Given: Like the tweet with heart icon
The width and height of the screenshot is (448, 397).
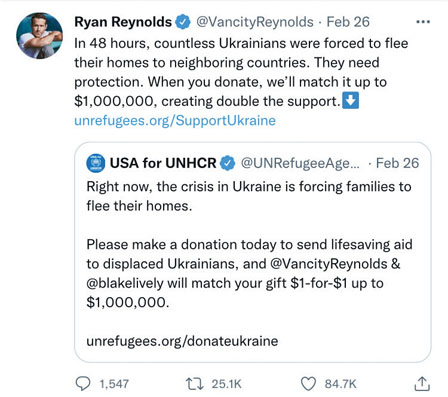Looking at the screenshot, I should [x=308, y=384].
